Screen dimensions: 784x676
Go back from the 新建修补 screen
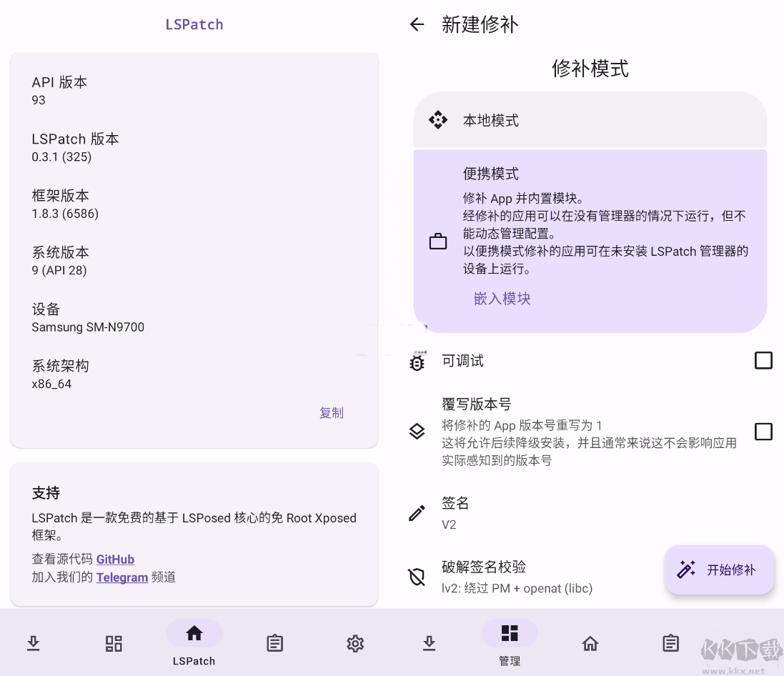pyautogui.click(x=417, y=24)
